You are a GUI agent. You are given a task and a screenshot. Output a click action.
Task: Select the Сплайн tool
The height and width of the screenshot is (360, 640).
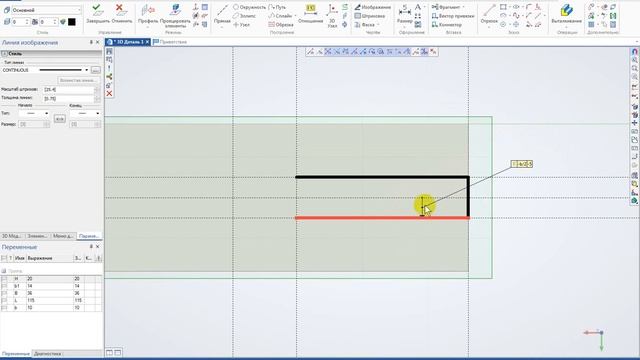point(280,16)
